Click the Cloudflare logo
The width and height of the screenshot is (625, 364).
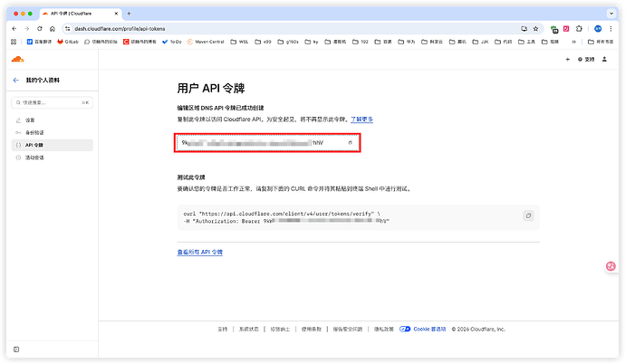[18, 59]
